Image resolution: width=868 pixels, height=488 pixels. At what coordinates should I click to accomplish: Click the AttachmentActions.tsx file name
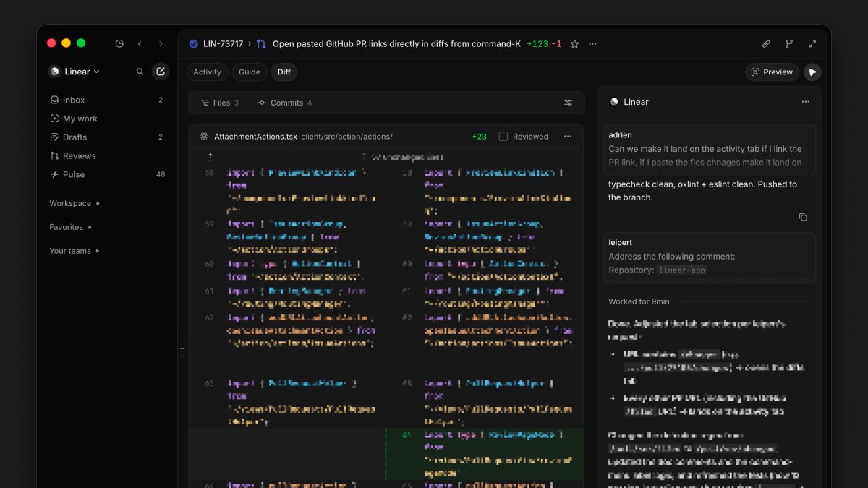point(255,137)
